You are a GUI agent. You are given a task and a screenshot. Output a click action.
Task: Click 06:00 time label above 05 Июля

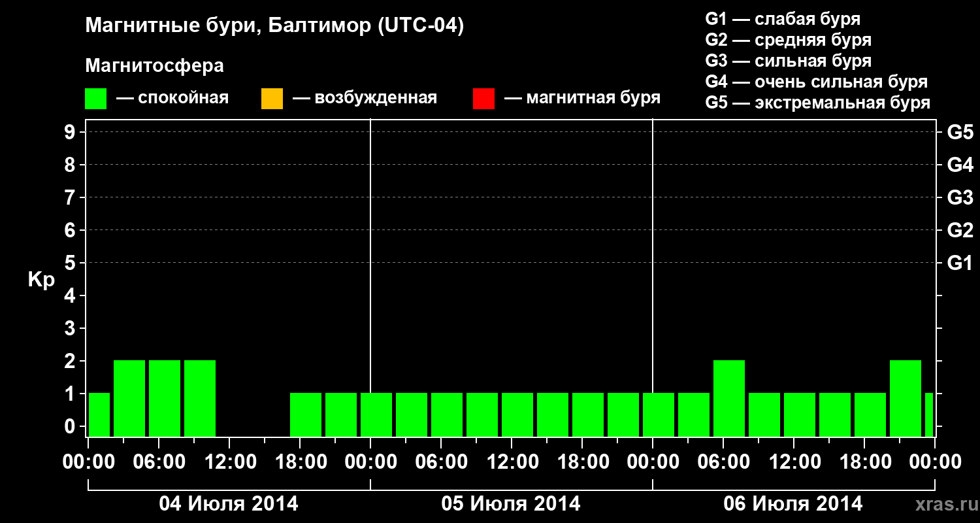[x=441, y=462]
